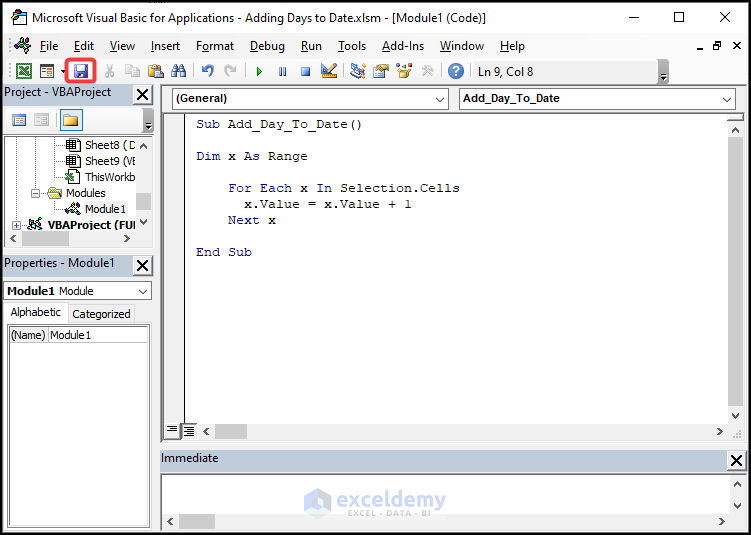Click the code line "Next x"
The image size is (751, 535).
click(252, 220)
